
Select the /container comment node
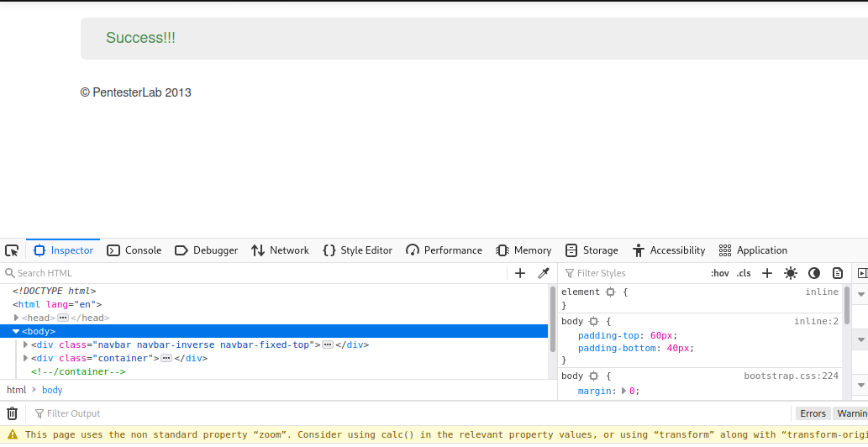pos(78,371)
